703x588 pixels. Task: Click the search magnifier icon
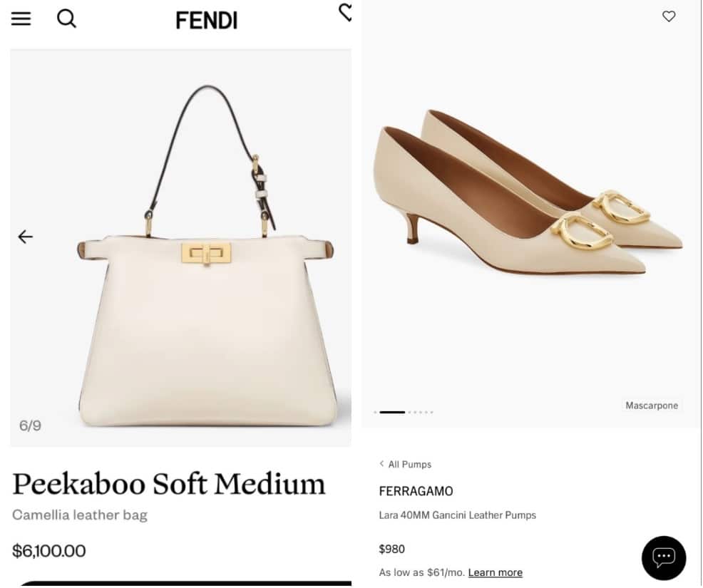[66, 19]
